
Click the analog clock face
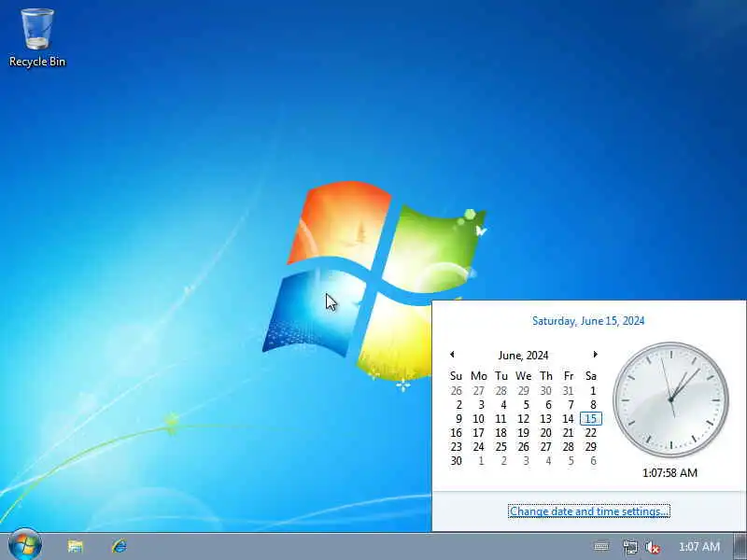tap(670, 399)
